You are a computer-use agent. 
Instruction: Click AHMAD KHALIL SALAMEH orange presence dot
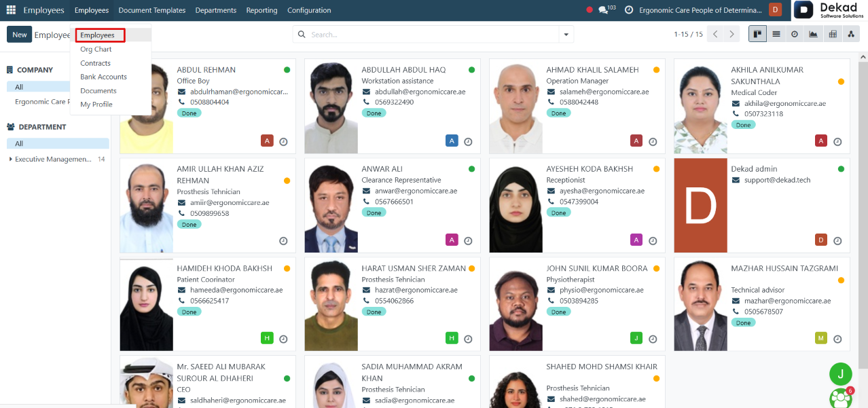(656, 70)
